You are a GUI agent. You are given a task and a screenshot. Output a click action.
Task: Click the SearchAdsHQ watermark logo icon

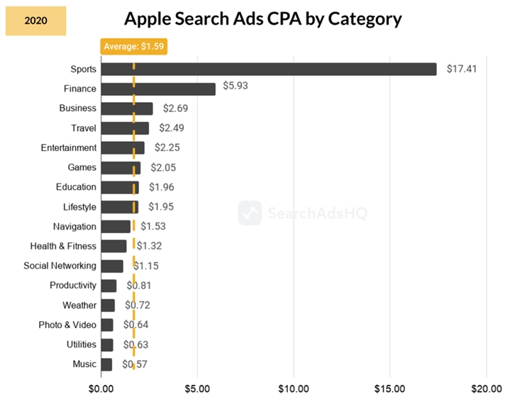250,213
